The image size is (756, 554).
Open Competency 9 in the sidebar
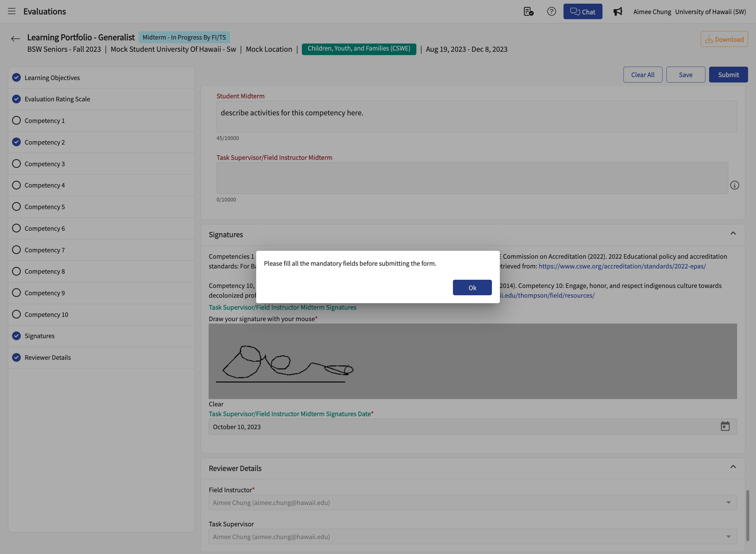101,293
